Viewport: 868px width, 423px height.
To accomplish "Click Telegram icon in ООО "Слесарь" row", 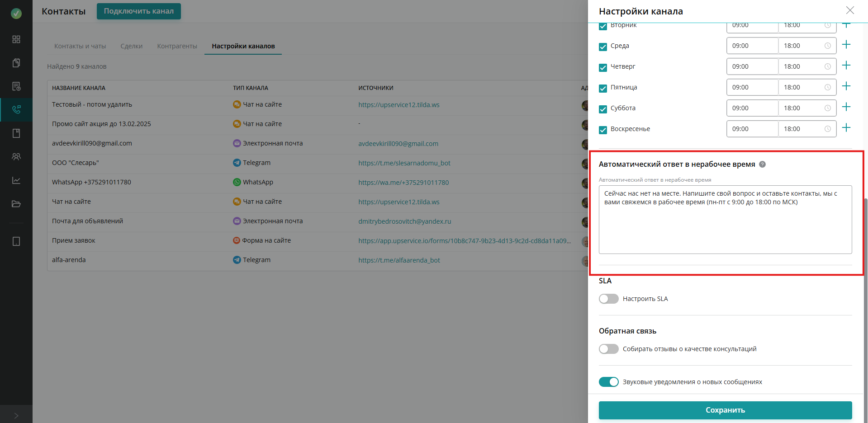I will click(x=237, y=163).
